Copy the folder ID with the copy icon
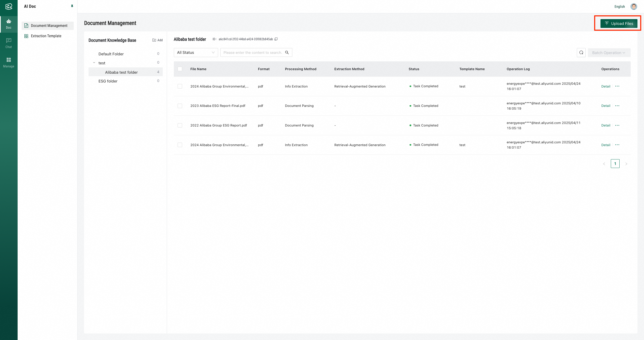Image resolution: width=644 pixels, height=340 pixels. 276,39
